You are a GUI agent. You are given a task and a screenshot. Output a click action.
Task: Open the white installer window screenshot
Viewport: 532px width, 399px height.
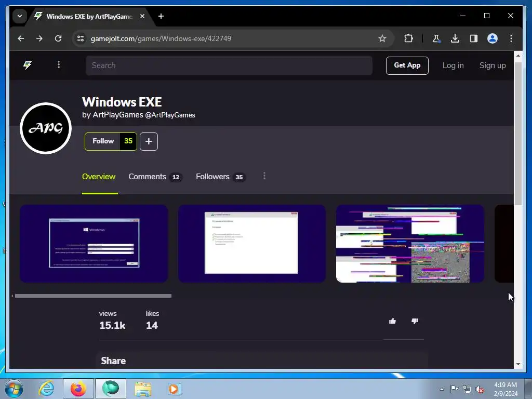pos(252,243)
